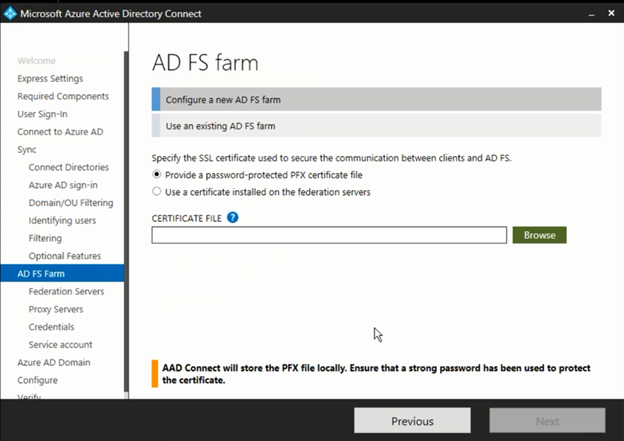Click the CERTIFICATE FILE label
This screenshot has width=624, height=441.
[x=186, y=218]
